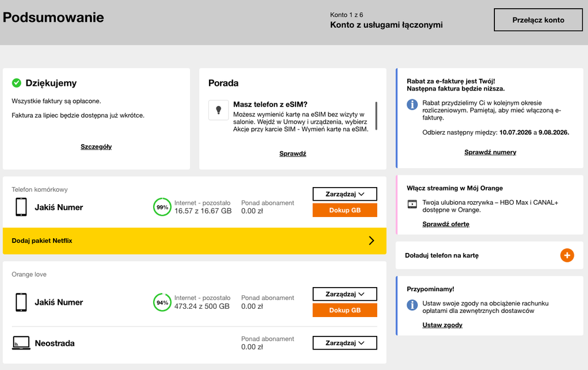Open the Dodaj pakiet Netflix banner arrow

pyautogui.click(x=371, y=241)
